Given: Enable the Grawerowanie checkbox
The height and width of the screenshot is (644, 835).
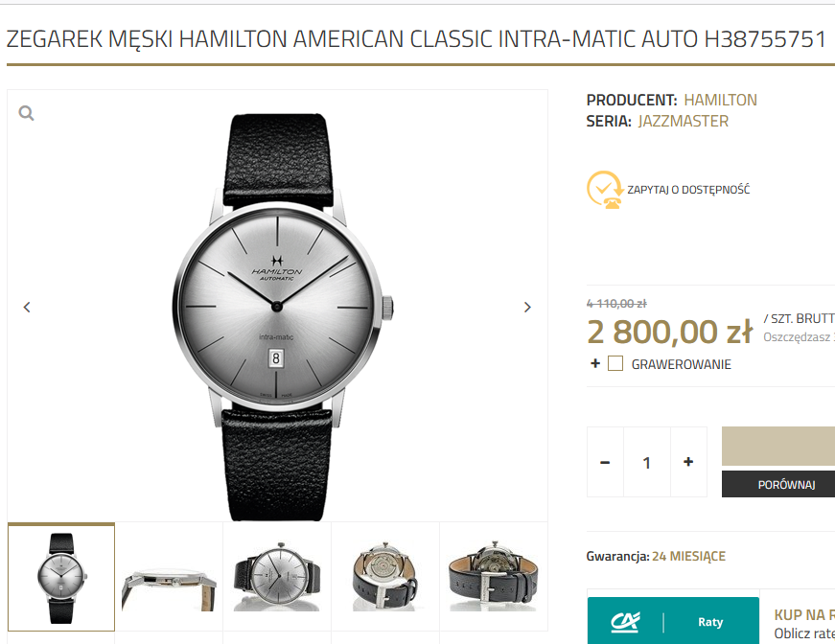Looking at the screenshot, I should point(615,363).
